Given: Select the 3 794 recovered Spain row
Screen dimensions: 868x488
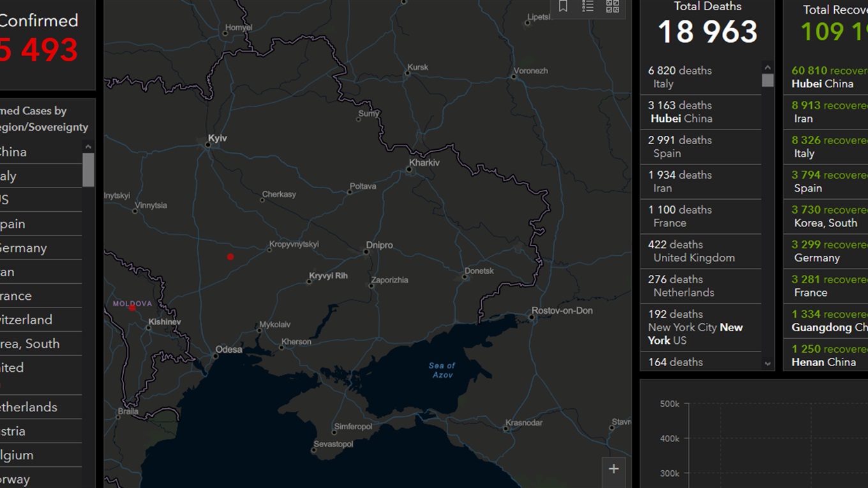Looking at the screenshot, I should click(826, 182).
